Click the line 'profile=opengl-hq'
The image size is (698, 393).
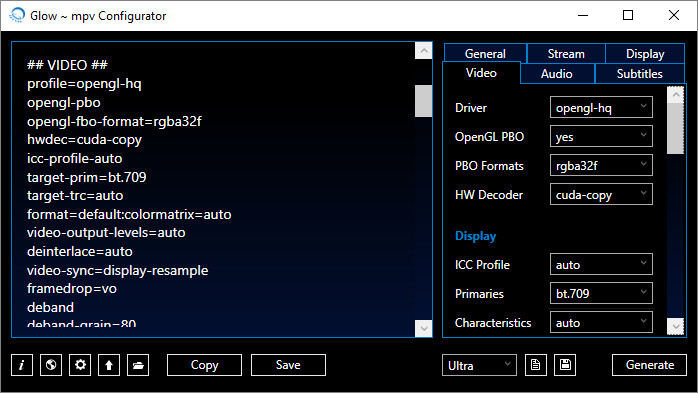coord(84,84)
